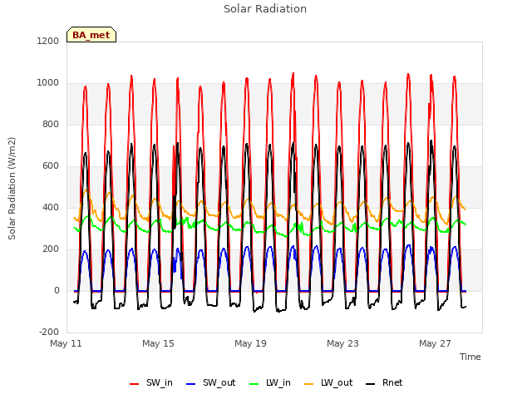Click the May 27 x-axis label
This screenshot has height=399, width=532.
(x=435, y=343)
